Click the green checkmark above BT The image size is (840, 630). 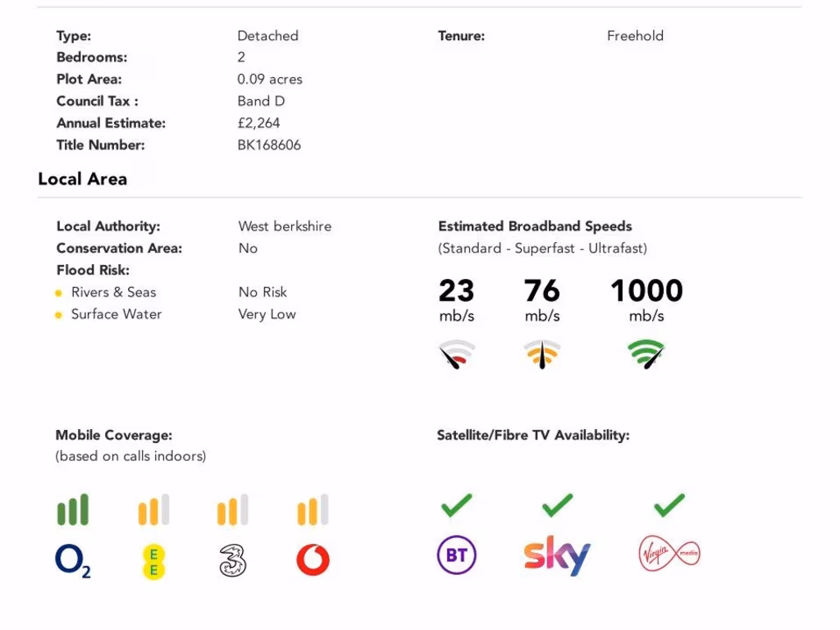tap(456, 505)
